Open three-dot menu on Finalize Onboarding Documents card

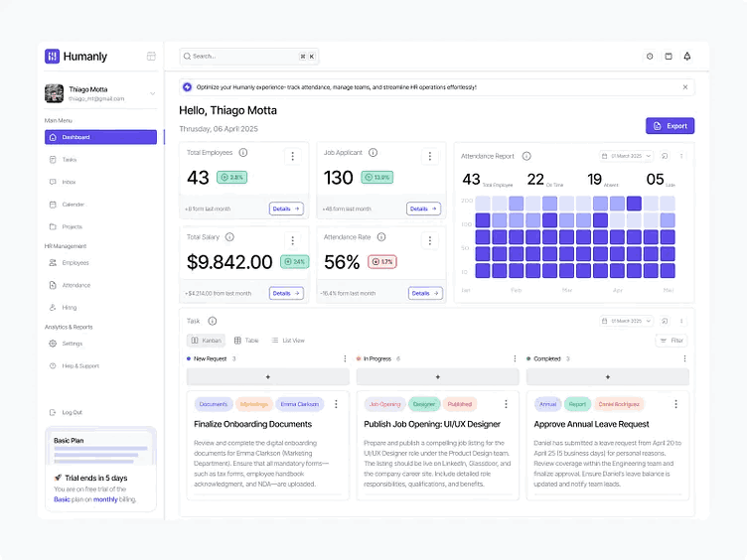click(x=337, y=404)
